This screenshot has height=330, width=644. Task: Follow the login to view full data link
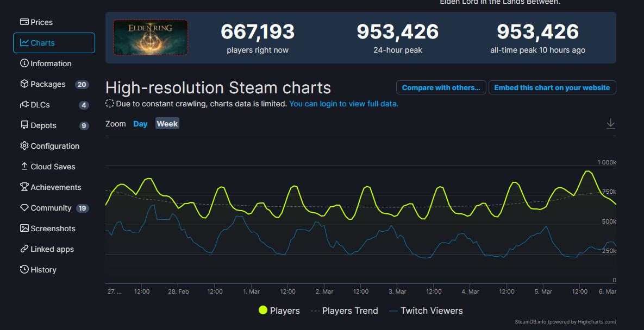[343, 103]
